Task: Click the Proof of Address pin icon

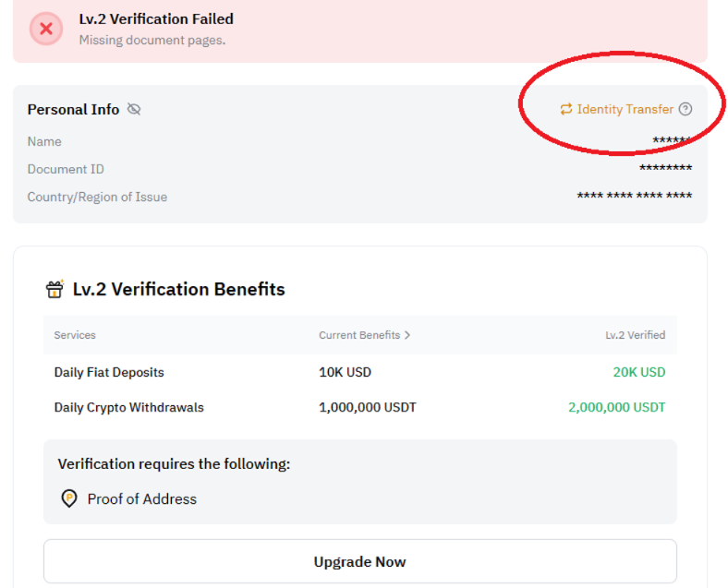Action: (68, 498)
